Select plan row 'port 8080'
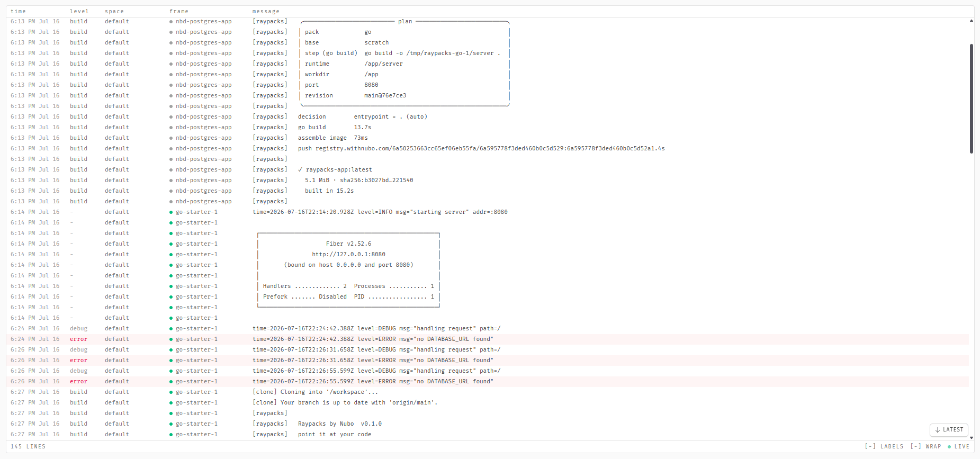The image size is (980, 459). tap(488, 85)
